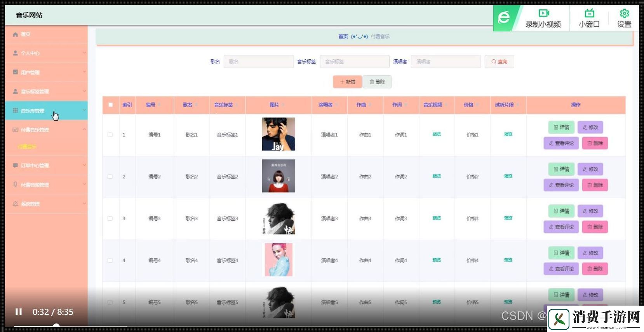Expand 付费音频管理 using its chevron
This screenshot has width=644, height=332.
(x=84, y=185)
